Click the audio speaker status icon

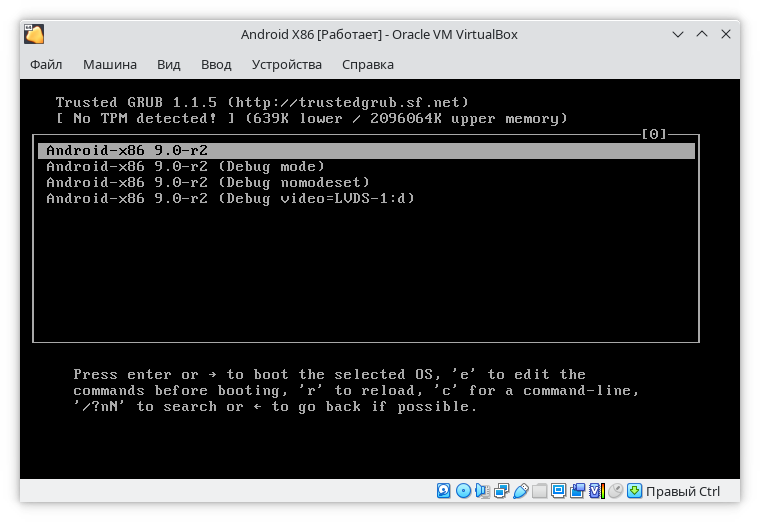pyautogui.click(x=482, y=491)
